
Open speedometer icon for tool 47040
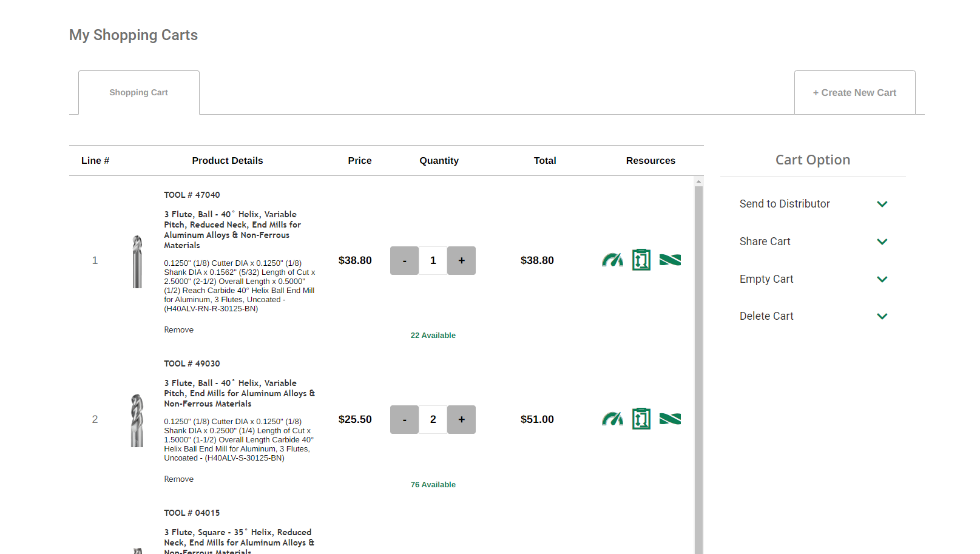tap(612, 260)
